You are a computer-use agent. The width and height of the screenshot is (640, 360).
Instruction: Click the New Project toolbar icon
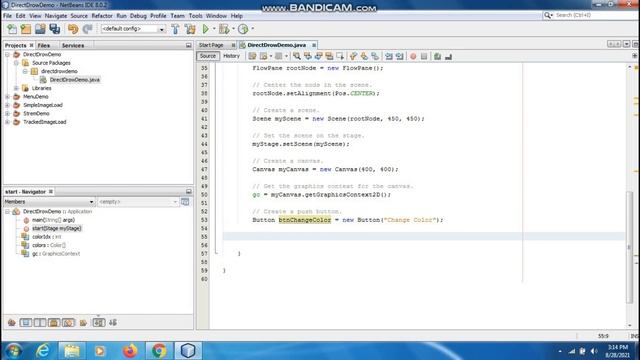26,29
